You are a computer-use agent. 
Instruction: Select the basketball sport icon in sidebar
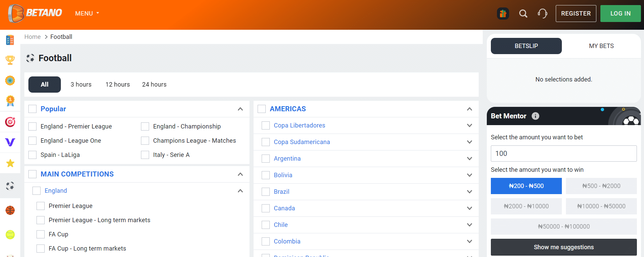[x=10, y=210]
